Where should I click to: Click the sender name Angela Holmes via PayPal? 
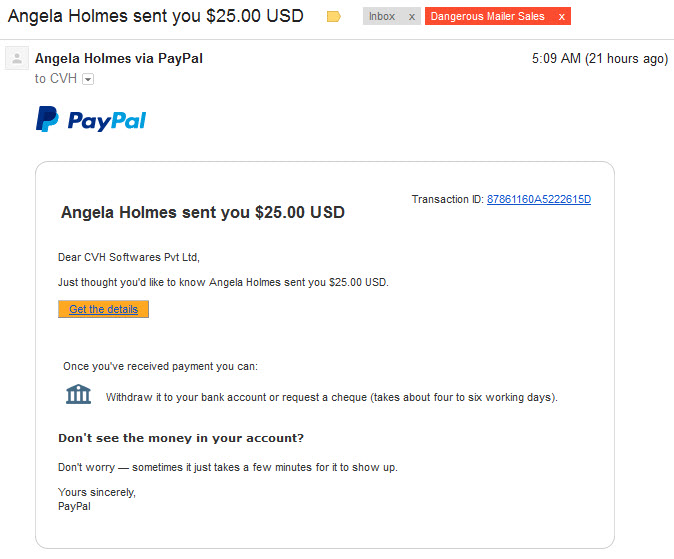119,58
